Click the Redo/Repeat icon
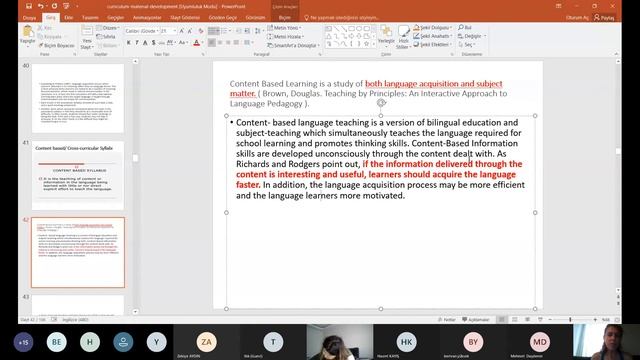 click(x=54, y=6)
